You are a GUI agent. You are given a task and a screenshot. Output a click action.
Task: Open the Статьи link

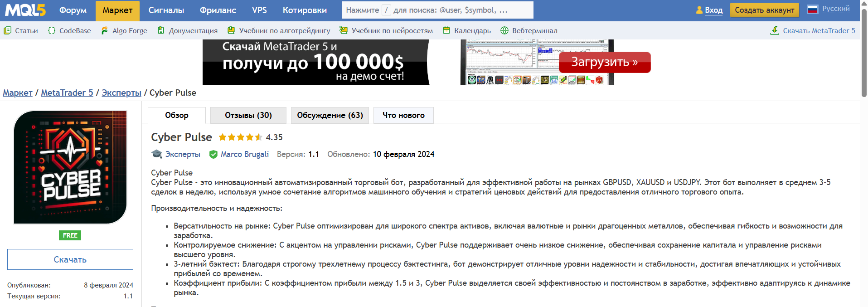[x=26, y=31]
